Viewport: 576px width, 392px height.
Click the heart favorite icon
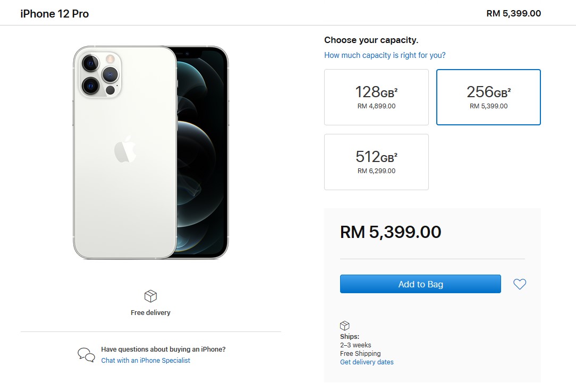(x=520, y=284)
